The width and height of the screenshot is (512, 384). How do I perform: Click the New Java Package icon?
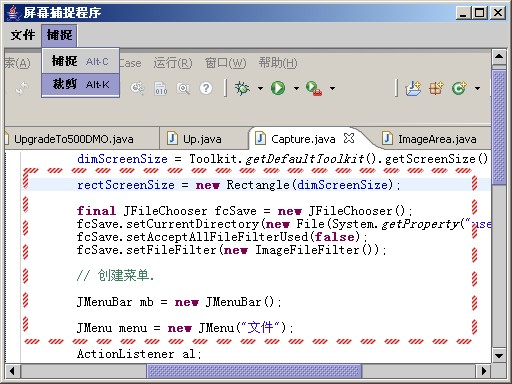tap(436, 88)
